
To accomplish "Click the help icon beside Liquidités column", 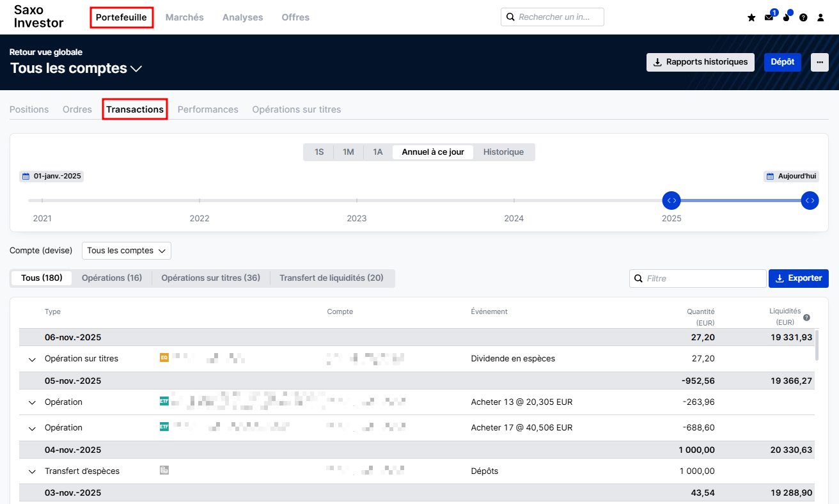I will (806, 317).
